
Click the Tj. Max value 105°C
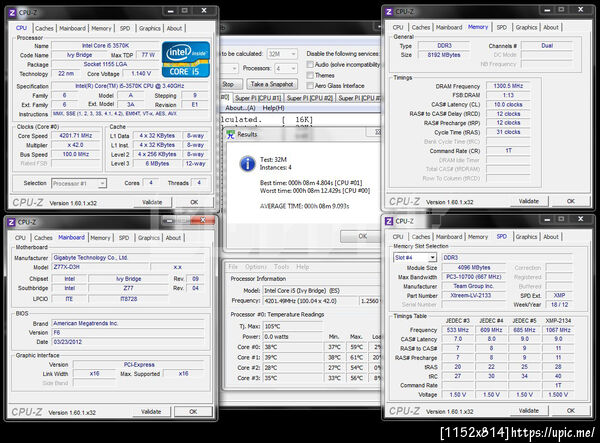tap(293, 326)
